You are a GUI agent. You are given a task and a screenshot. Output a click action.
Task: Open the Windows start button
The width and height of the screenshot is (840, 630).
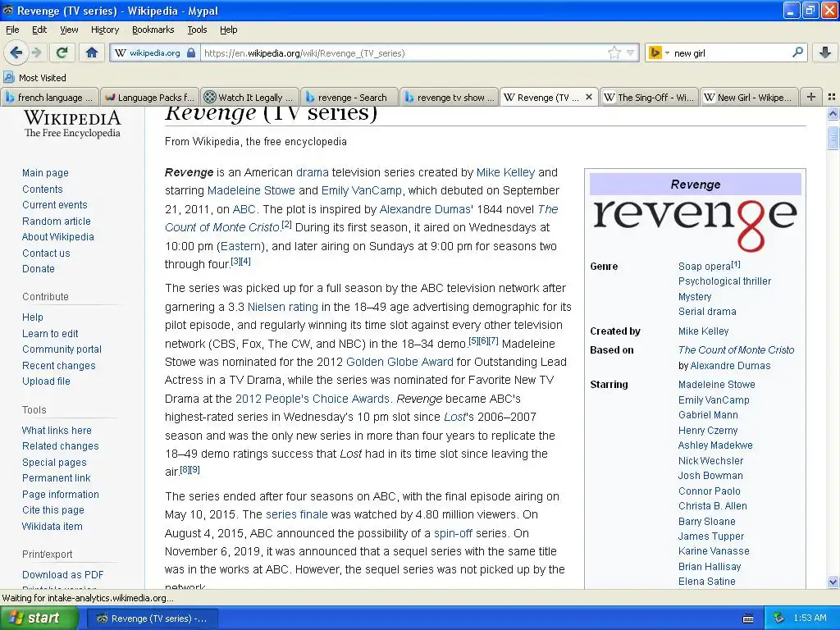pos(39,619)
